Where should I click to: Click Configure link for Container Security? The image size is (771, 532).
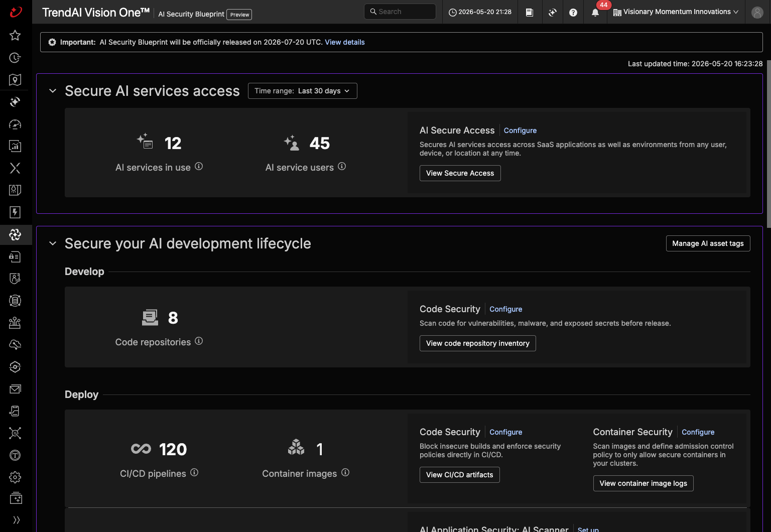(698, 432)
